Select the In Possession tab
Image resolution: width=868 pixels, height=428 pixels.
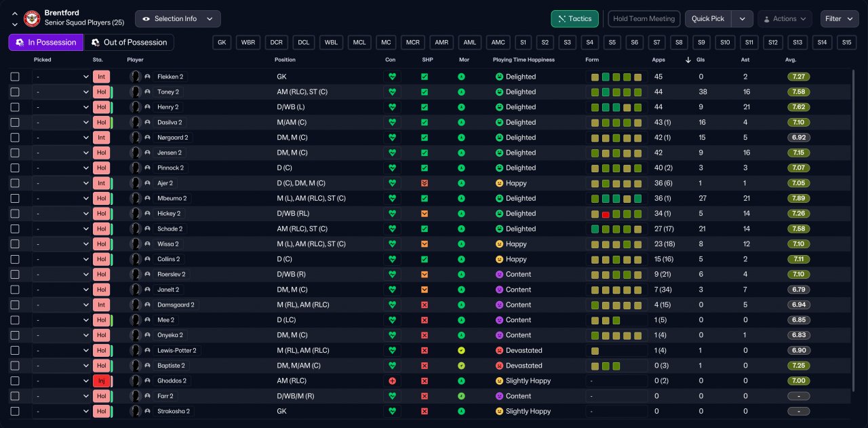point(46,43)
